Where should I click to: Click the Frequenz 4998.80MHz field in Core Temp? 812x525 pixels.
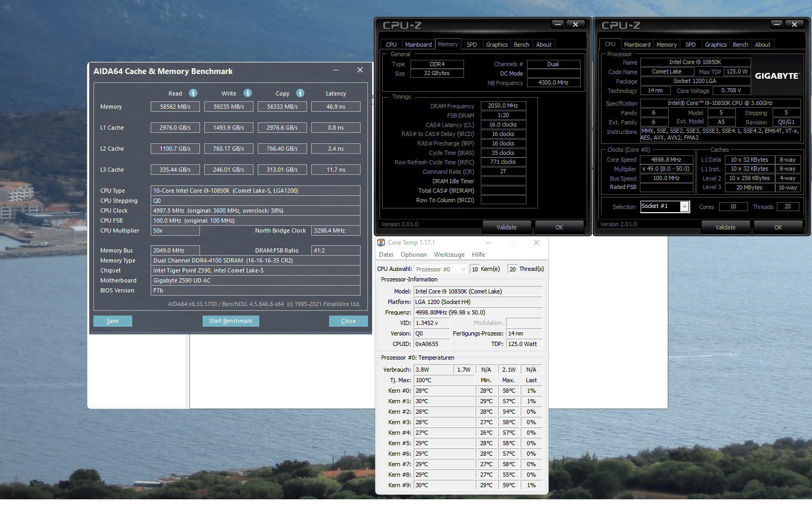tap(478, 312)
